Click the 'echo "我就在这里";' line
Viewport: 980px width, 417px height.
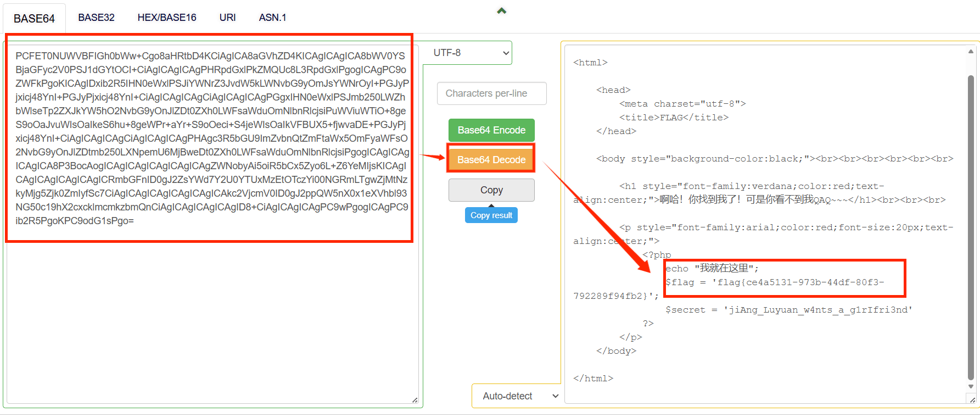tap(712, 269)
